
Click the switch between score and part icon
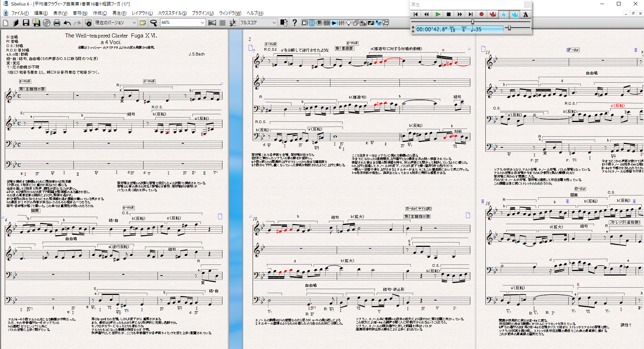[284, 23]
